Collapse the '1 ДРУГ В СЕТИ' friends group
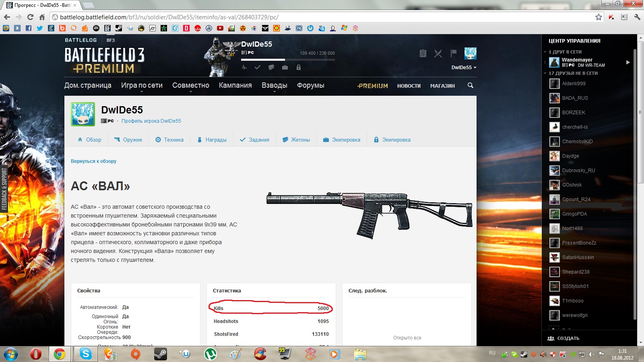644x362 pixels. click(x=545, y=52)
